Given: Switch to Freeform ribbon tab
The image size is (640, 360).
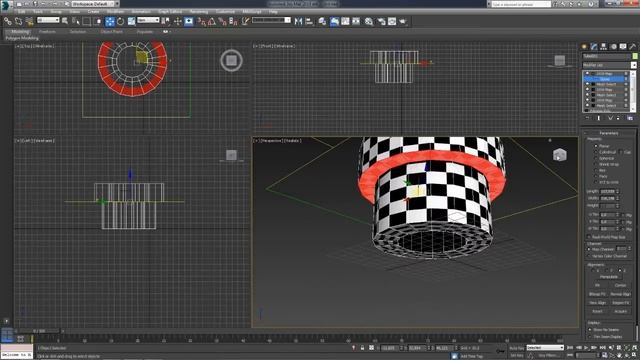Looking at the screenshot, I should tap(47, 31).
